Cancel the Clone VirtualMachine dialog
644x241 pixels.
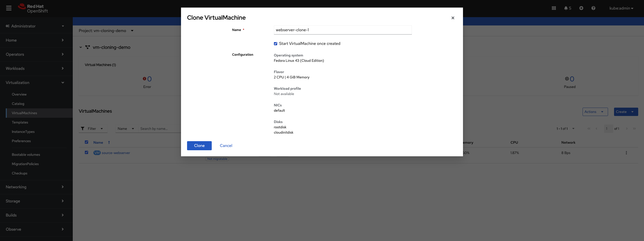pyautogui.click(x=226, y=145)
